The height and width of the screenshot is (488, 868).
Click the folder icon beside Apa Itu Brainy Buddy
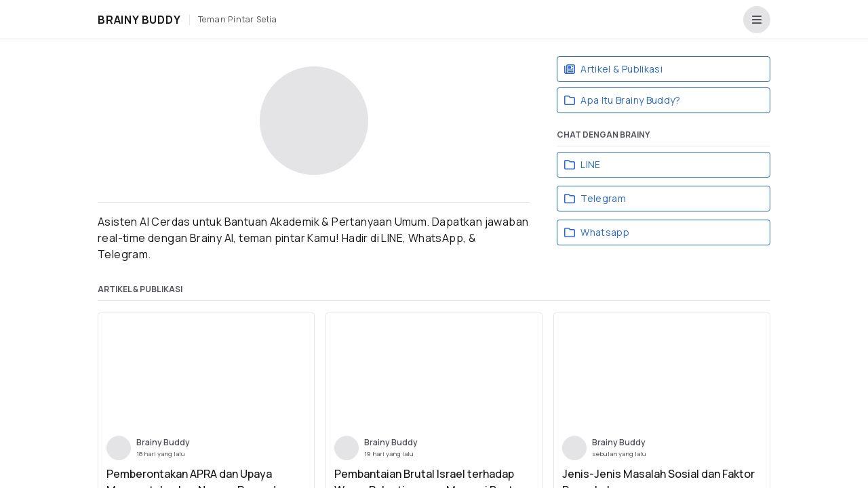coord(570,100)
